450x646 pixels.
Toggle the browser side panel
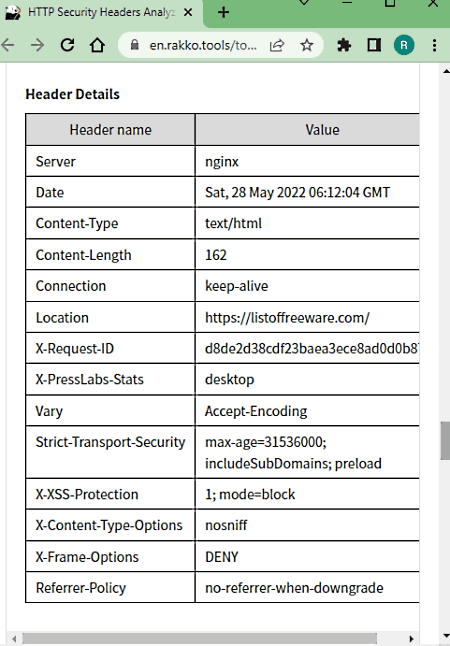pos(374,45)
